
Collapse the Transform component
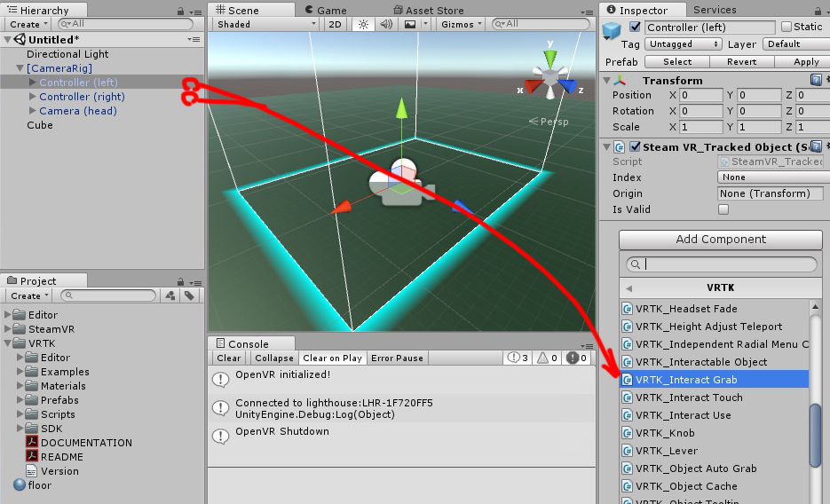click(x=607, y=81)
